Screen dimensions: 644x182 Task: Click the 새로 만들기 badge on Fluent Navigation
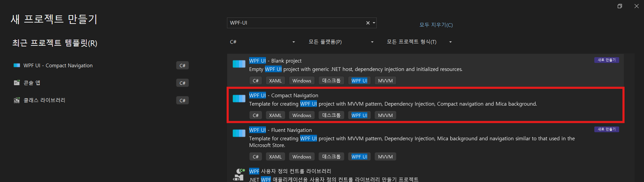pos(606,129)
